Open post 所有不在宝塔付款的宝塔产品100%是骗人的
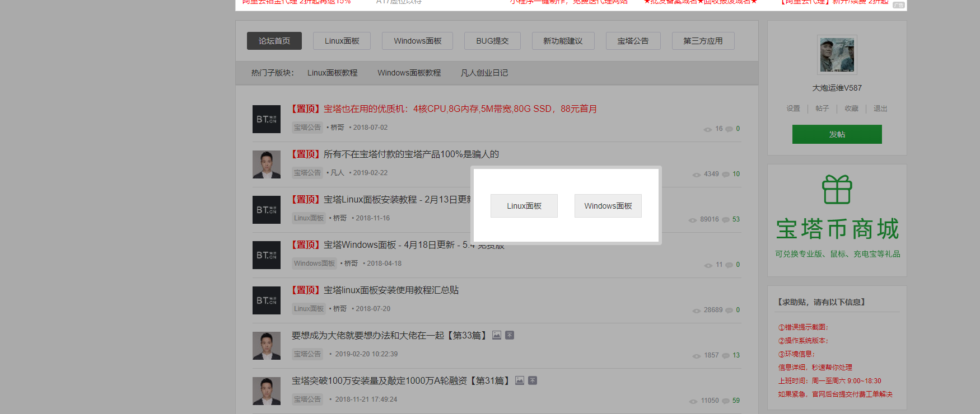 [x=395, y=154]
